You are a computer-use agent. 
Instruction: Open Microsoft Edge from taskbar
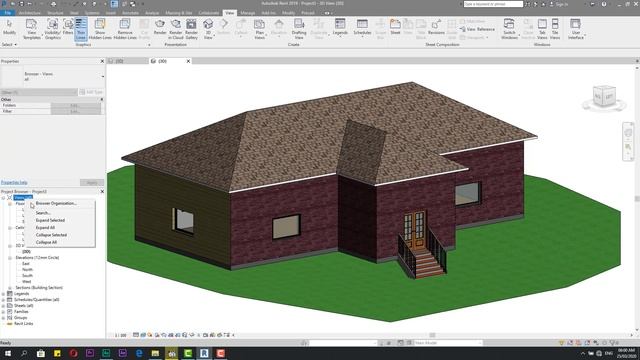pos(139,353)
